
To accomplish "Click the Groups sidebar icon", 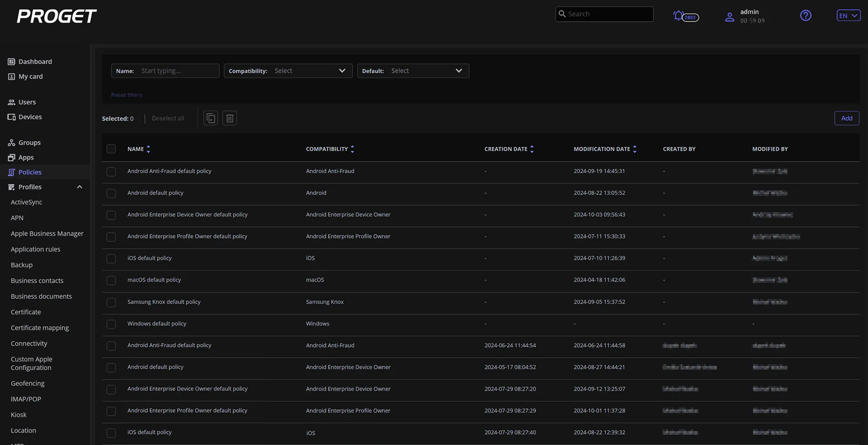I will 11,143.
